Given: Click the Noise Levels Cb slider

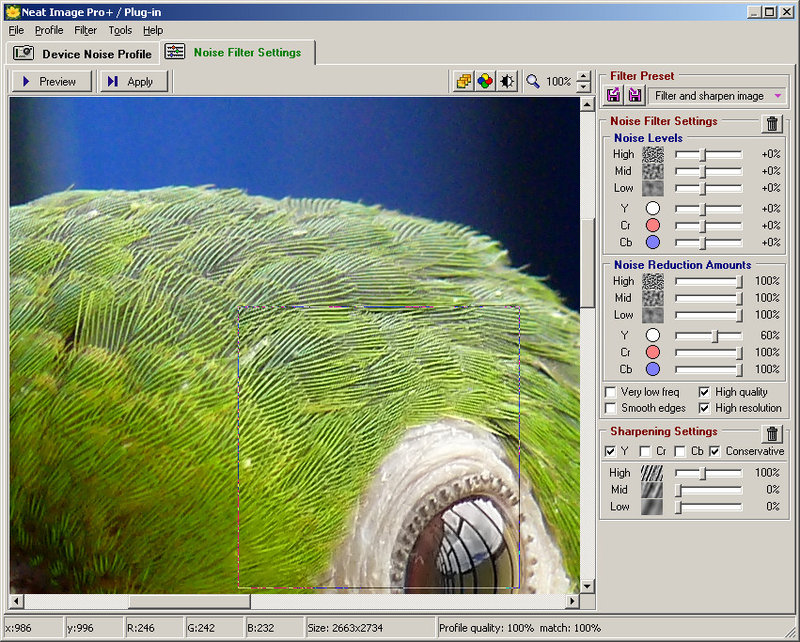Looking at the screenshot, I should click(708, 242).
